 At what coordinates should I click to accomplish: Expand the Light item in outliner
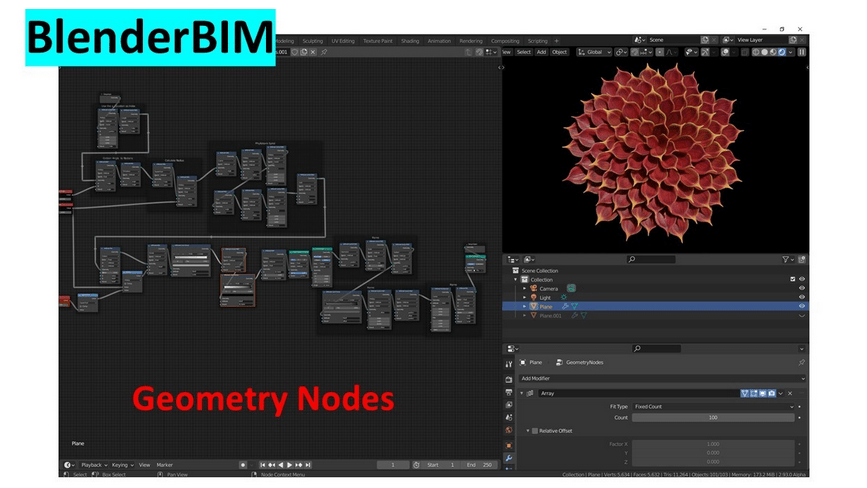(524, 297)
